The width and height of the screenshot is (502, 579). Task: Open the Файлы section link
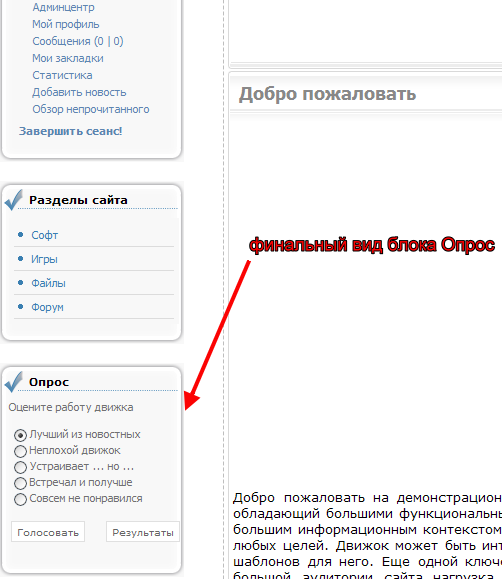[48, 283]
